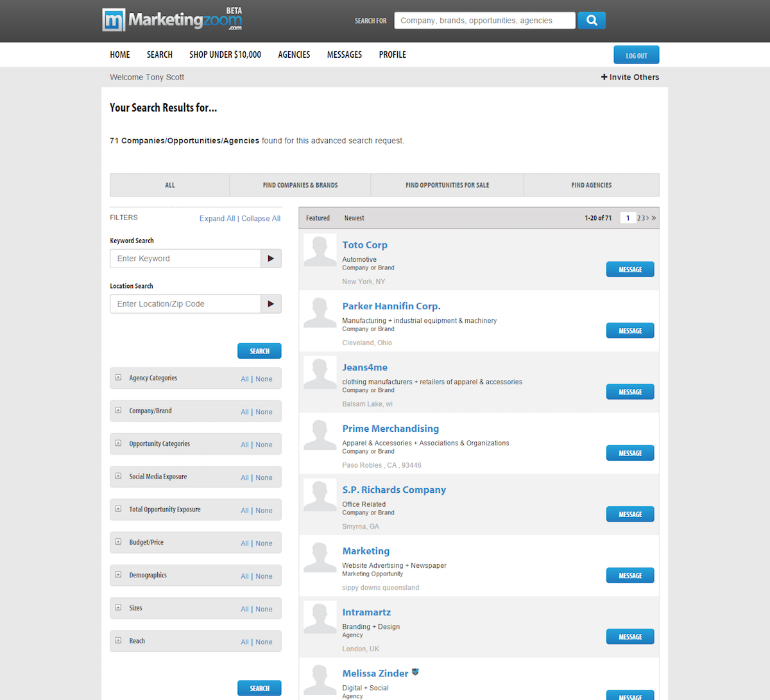
Task: Click the badge icon beside Melissa Zinder
Action: click(x=415, y=672)
